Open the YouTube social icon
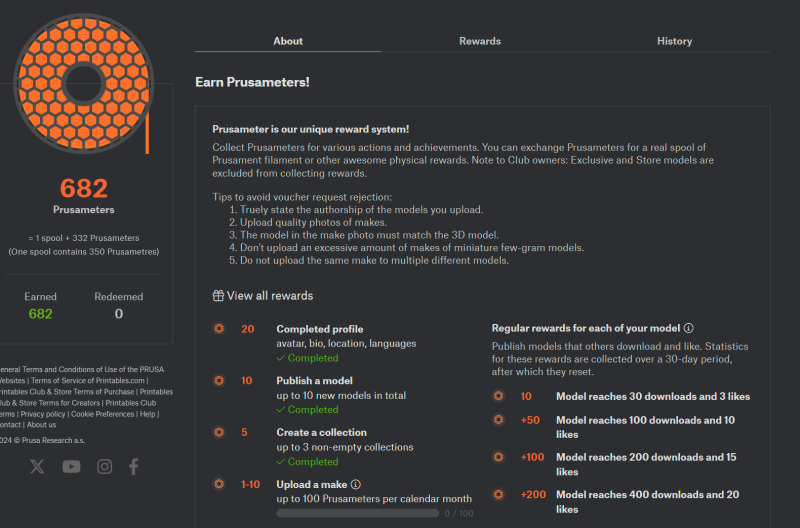 pyautogui.click(x=71, y=466)
